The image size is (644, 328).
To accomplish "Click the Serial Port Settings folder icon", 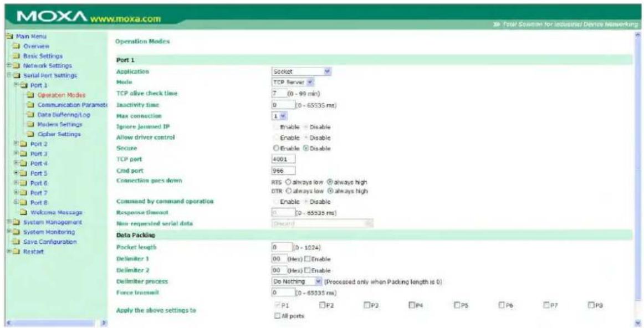I will pos(17,75).
